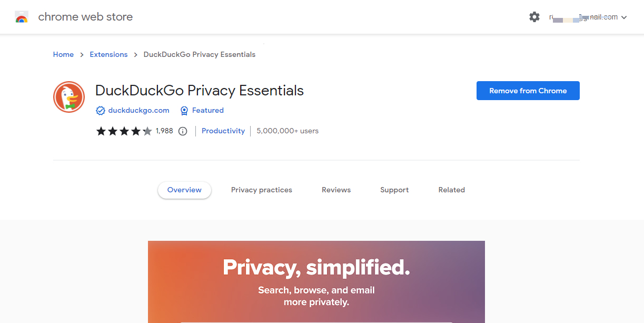This screenshot has height=323, width=644.
Task: Switch to the Privacy practices tab
Action: [262, 190]
